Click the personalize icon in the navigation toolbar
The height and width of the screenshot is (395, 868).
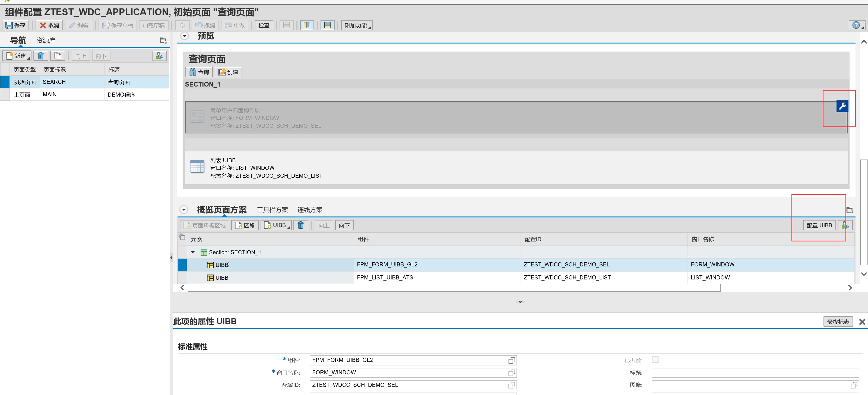pyautogui.click(x=159, y=56)
